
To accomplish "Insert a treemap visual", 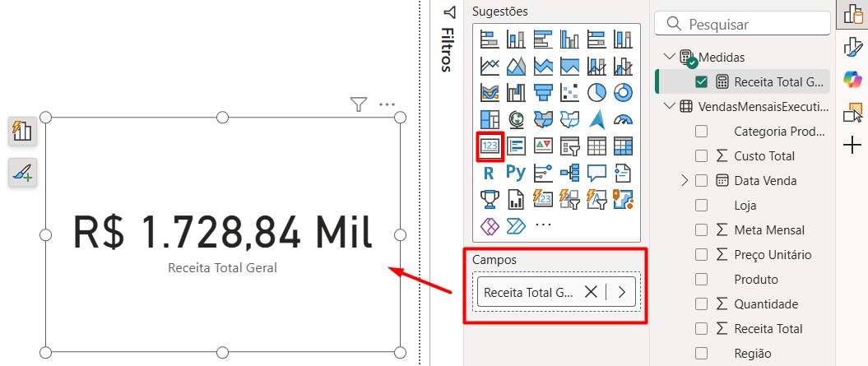I will (x=490, y=119).
